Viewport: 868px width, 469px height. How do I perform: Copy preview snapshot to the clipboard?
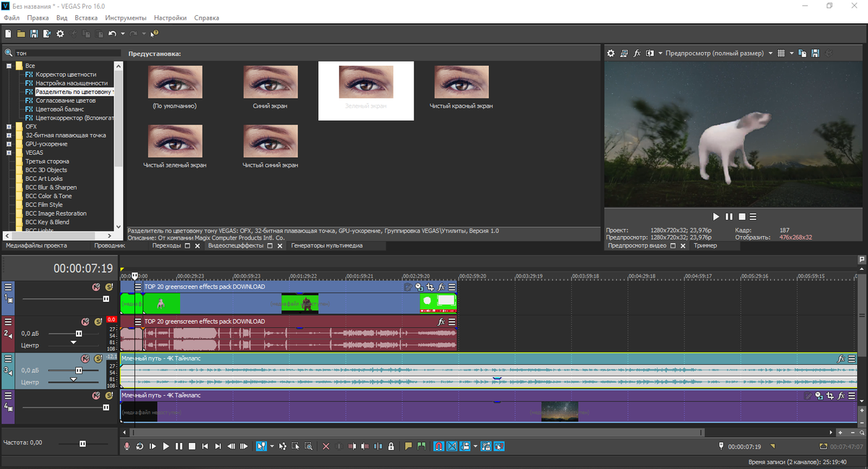coord(803,54)
